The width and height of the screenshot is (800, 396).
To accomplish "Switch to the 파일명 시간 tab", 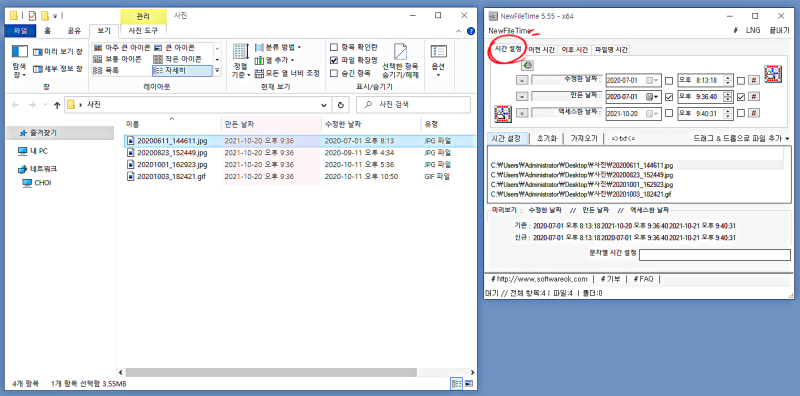I will coord(611,50).
